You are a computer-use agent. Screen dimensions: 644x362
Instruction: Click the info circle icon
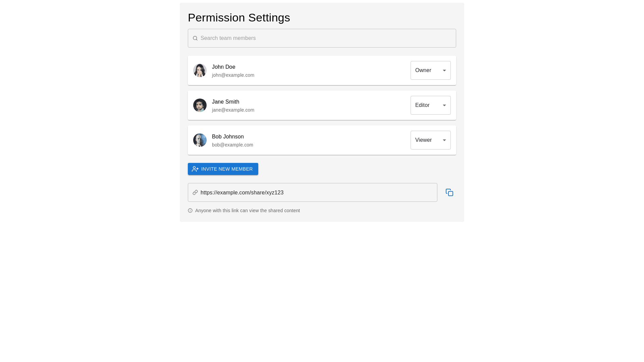pos(190,210)
